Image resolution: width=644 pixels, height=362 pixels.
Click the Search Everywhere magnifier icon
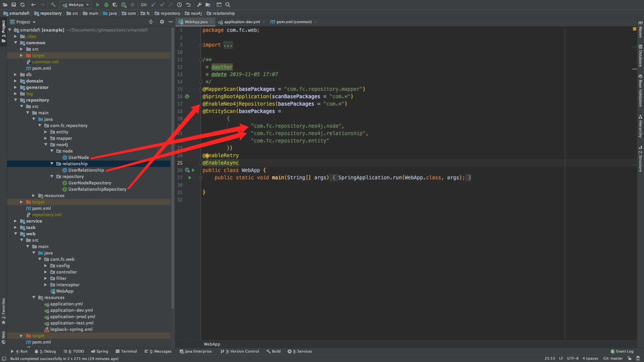(x=228, y=5)
